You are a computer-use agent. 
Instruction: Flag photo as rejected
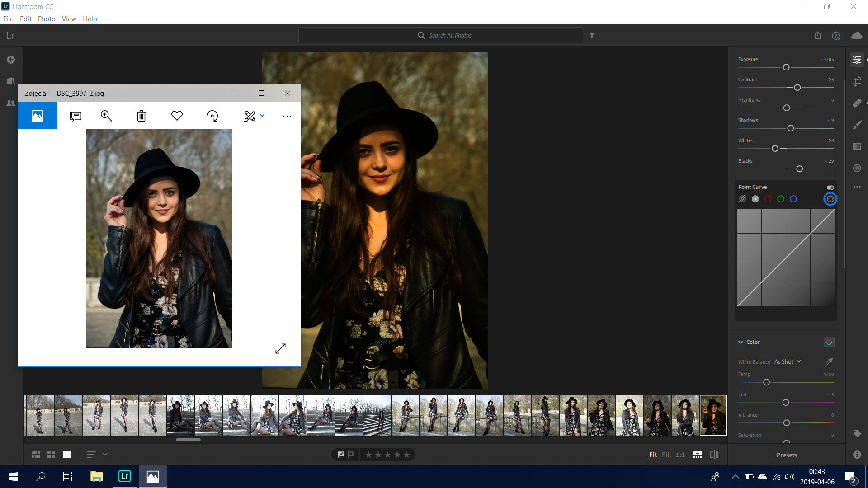(x=351, y=455)
